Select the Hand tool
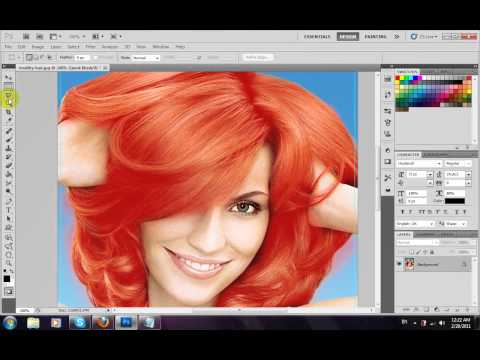Screen dimensions: 480x360 (x=8, y=255)
